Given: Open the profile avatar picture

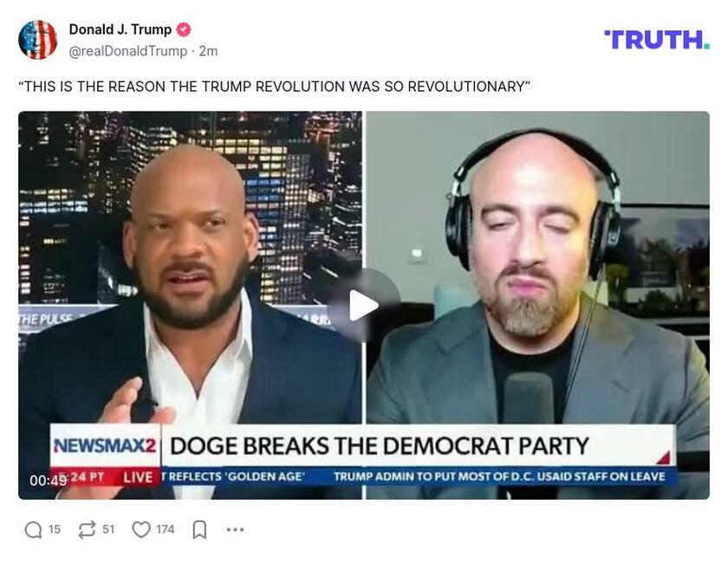Looking at the screenshot, I should click(x=37, y=40).
